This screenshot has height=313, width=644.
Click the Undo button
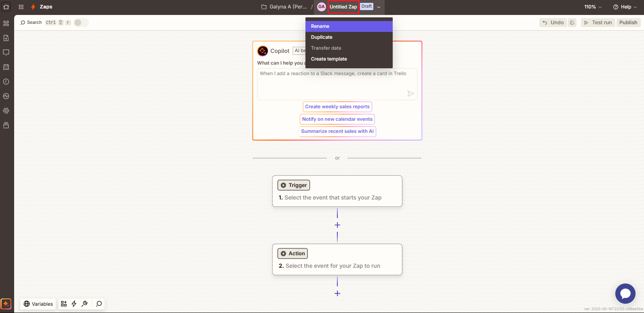pos(553,23)
